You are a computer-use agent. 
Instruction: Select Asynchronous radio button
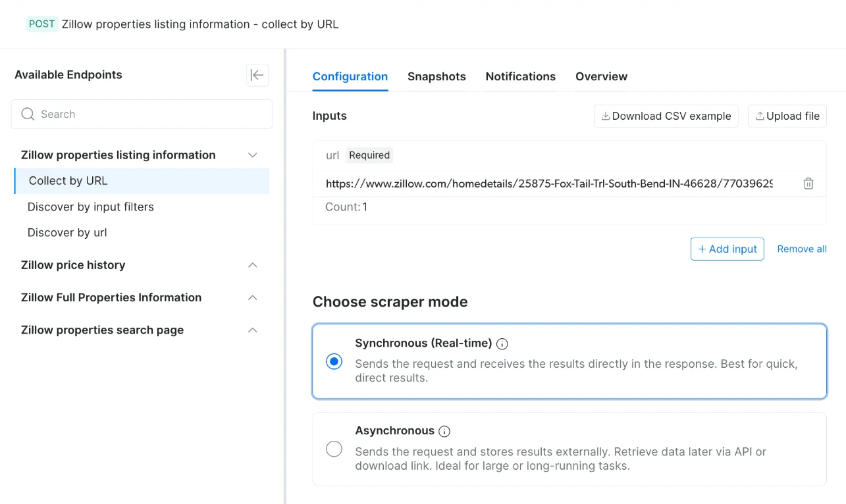(x=334, y=449)
